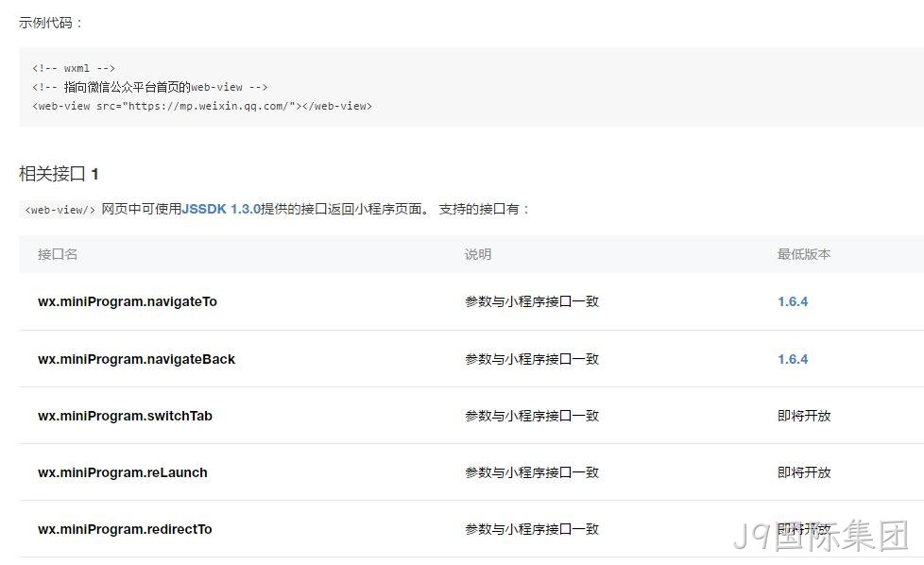Click version 1.6.4 link in navigateBack row
The height and width of the screenshot is (565, 924).
tap(793, 359)
